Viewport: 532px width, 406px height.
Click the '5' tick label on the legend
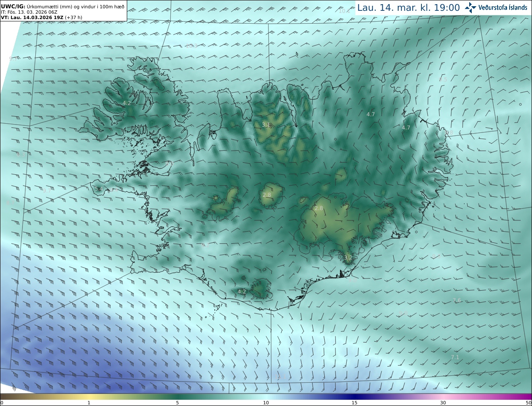pyautogui.click(x=177, y=403)
